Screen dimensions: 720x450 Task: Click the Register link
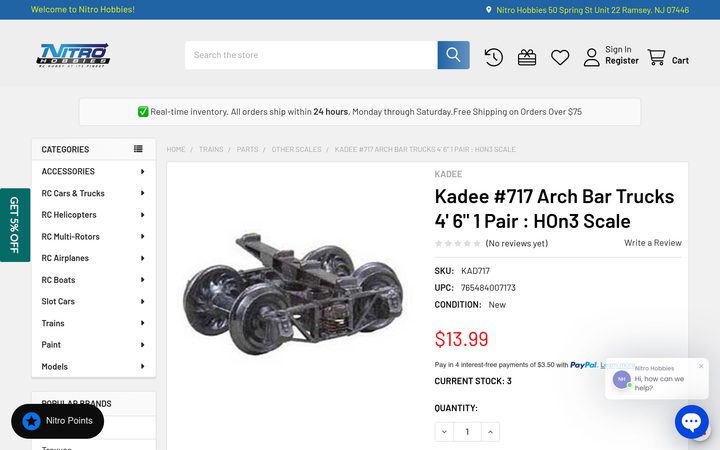622,61
